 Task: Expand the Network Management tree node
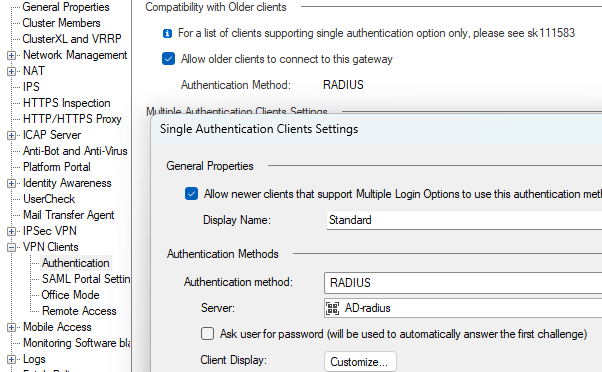[12, 55]
